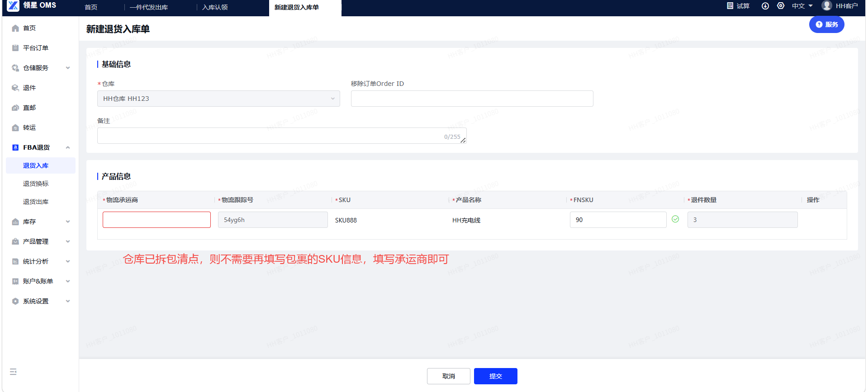The width and height of the screenshot is (868, 392).
Task: Click the 转运 sidebar icon
Action: tap(15, 128)
